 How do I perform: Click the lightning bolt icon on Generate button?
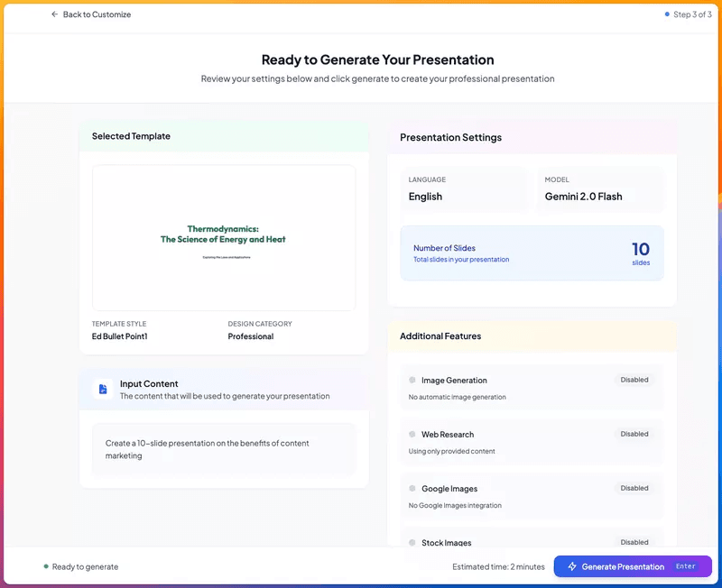point(572,566)
